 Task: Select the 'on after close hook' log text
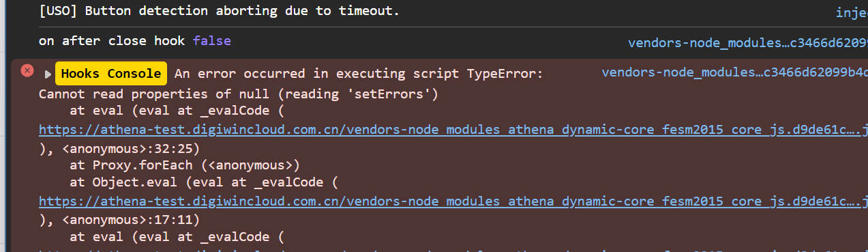coord(112,41)
